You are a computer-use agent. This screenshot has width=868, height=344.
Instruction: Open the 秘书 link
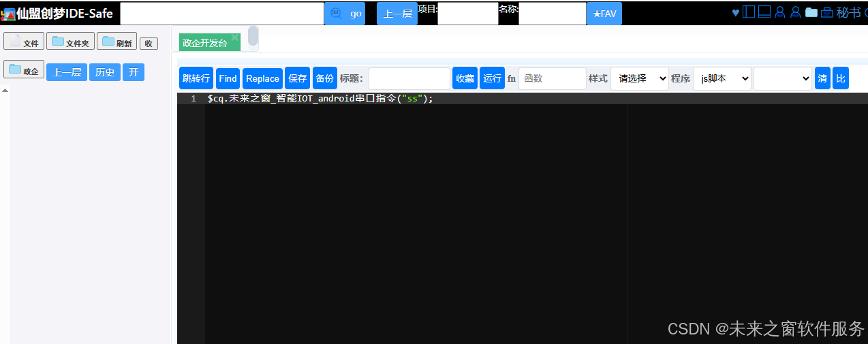click(x=849, y=12)
